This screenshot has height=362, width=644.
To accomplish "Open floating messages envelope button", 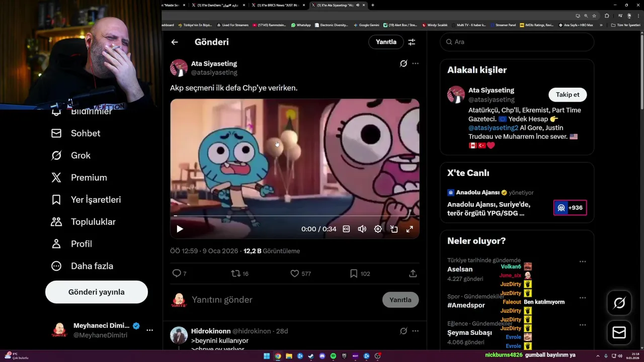I will point(619,333).
